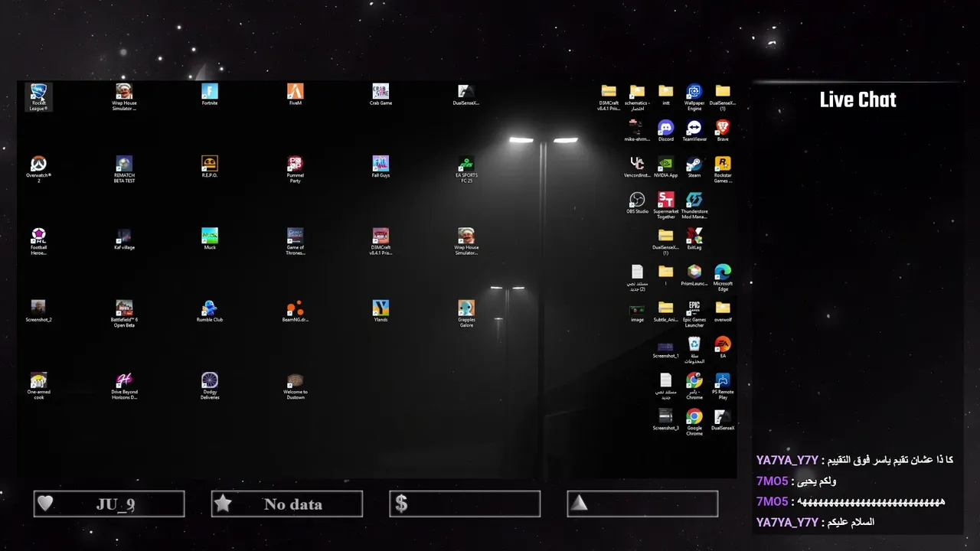980x551 pixels.
Task: Launch EA SPORTS FC 25
Action: (466, 170)
